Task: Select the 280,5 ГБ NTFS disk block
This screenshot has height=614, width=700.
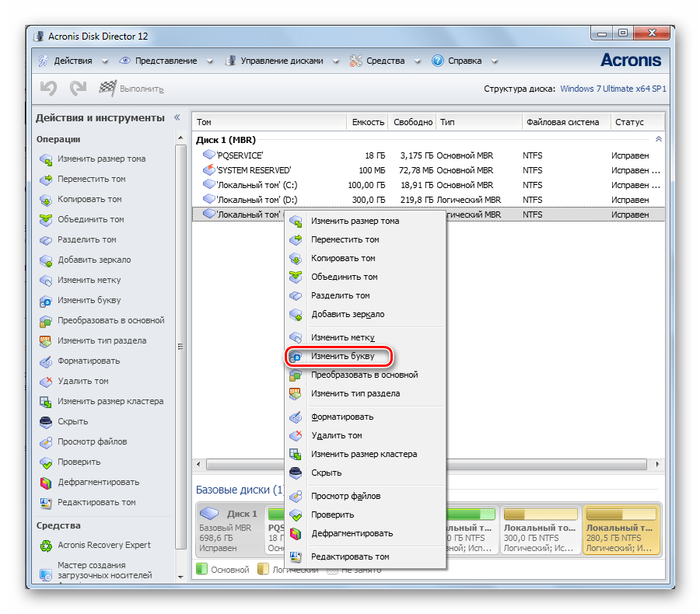Action: (x=621, y=529)
